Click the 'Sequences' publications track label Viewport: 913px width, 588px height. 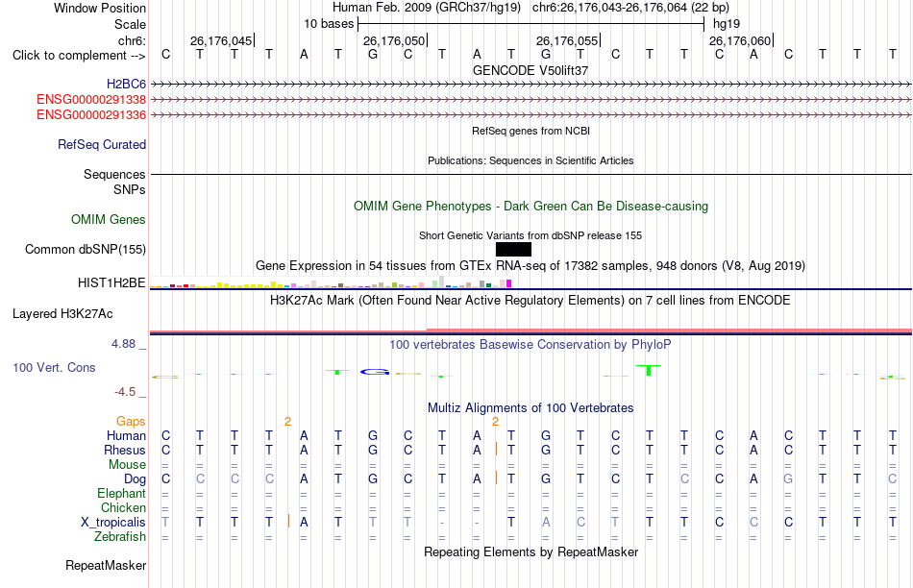click(x=114, y=174)
